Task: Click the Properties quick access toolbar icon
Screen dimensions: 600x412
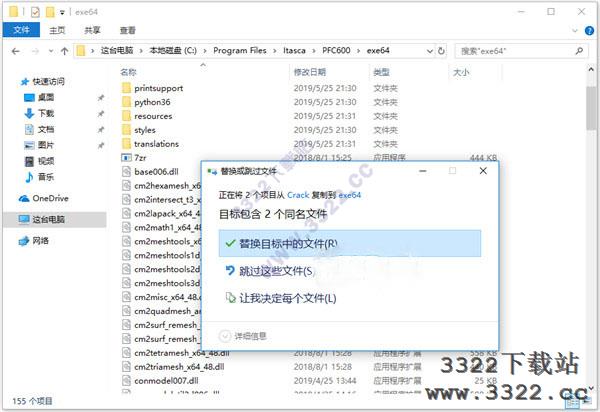Action: (x=35, y=12)
